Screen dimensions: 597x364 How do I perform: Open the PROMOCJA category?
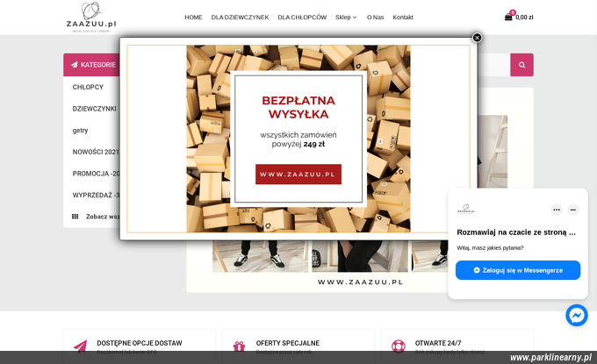point(96,174)
